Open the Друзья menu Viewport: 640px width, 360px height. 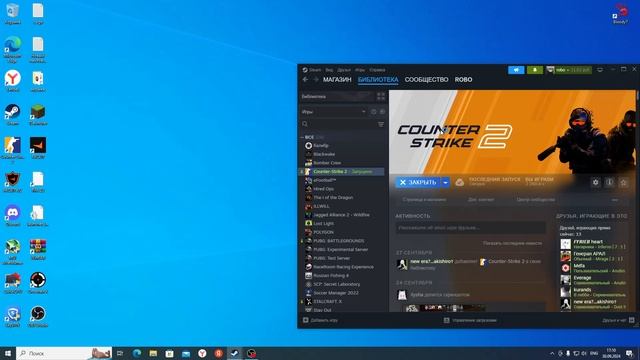pos(344,70)
